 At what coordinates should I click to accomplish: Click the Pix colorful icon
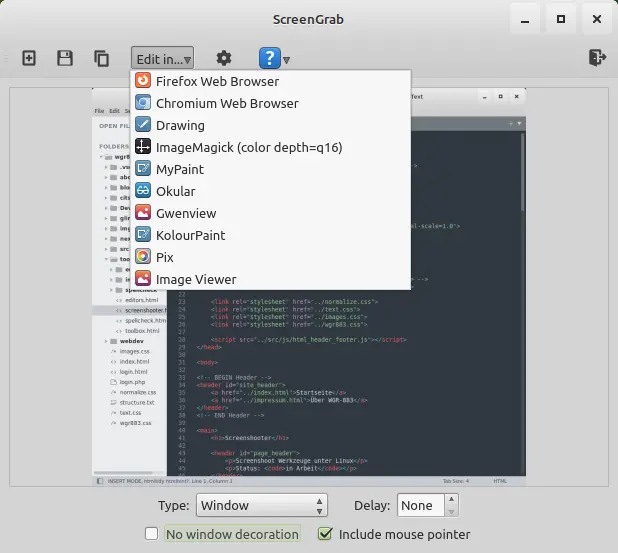(143, 257)
